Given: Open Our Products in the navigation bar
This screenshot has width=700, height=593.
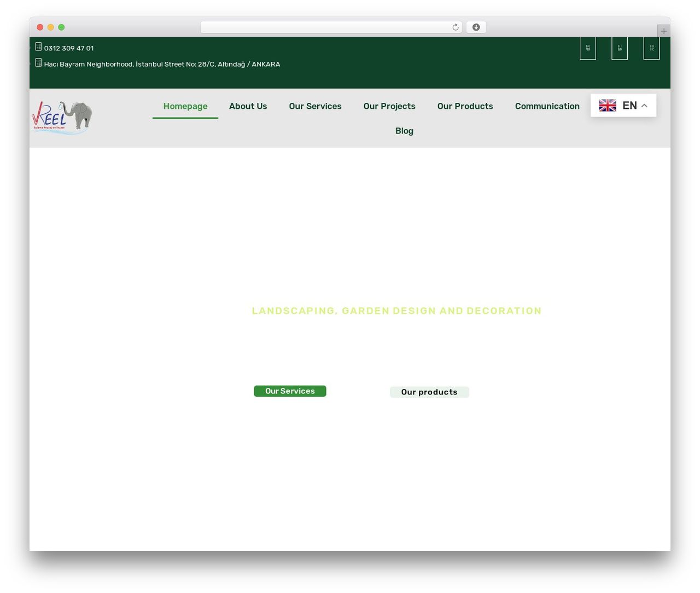Looking at the screenshot, I should (465, 106).
